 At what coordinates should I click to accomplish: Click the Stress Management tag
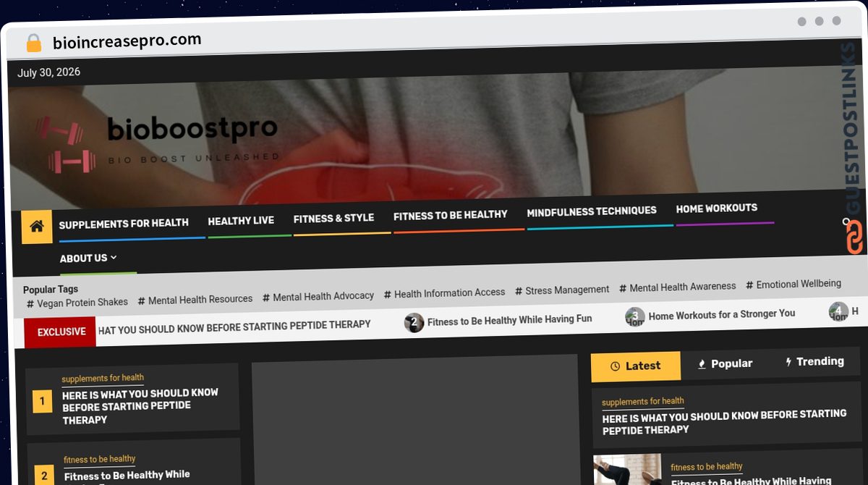(562, 290)
